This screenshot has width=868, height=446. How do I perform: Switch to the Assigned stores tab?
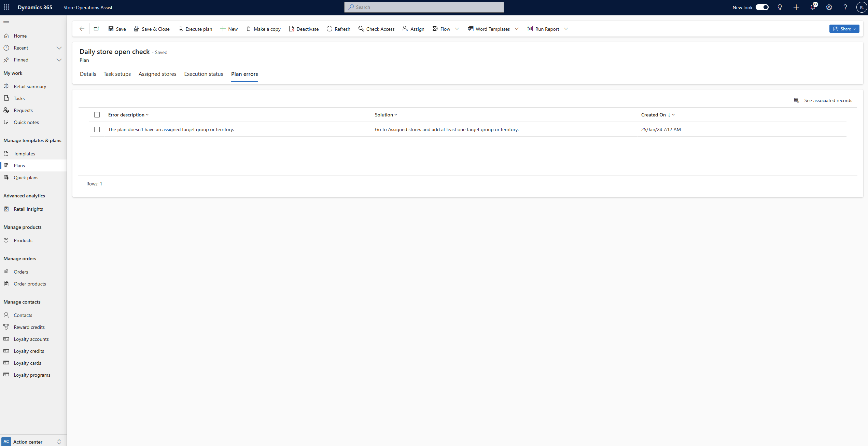[x=157, y=74]
